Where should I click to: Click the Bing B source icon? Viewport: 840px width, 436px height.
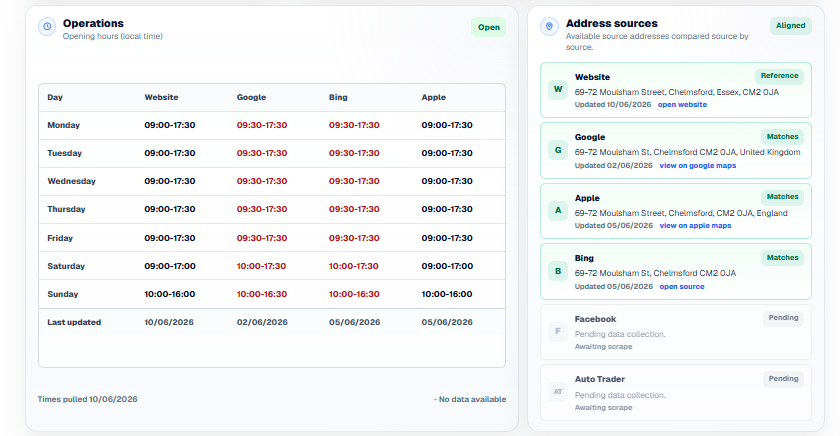[x=558, y=271]
